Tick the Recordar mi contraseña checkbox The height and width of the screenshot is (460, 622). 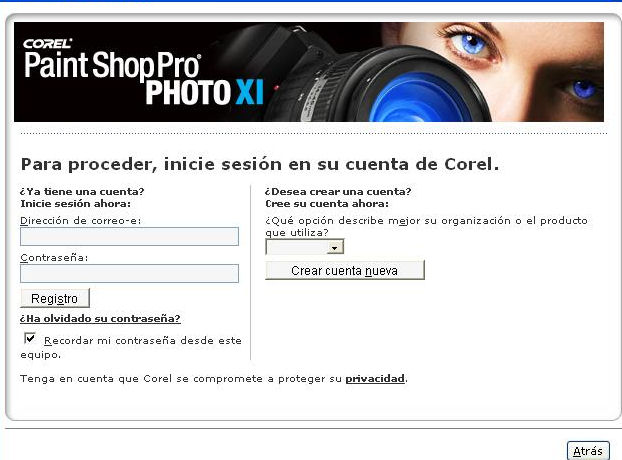point(30,338)
